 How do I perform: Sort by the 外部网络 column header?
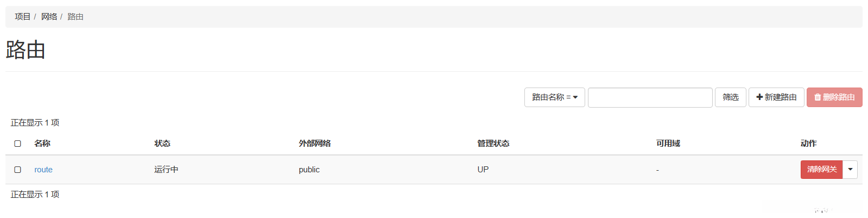(x=315, y=144)
